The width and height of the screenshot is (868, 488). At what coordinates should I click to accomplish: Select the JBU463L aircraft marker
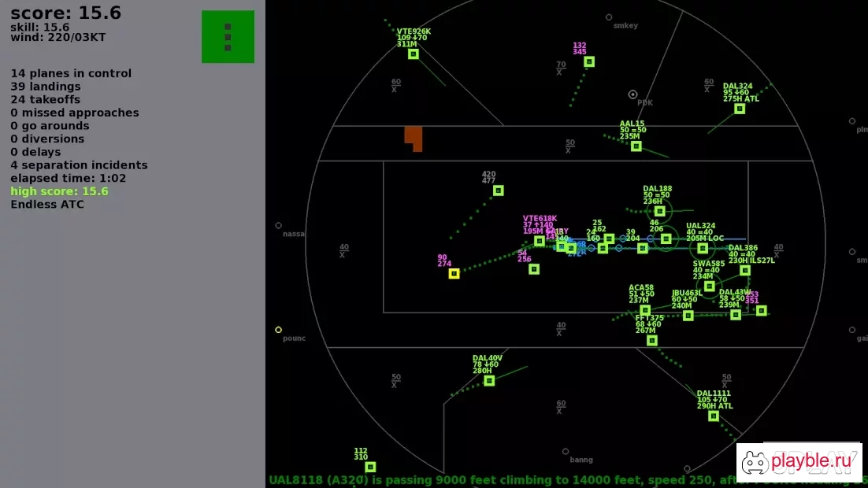(688, 316)
